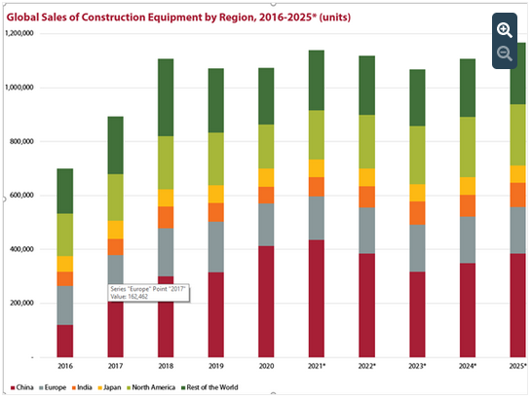532x399 pixels.
Task: Select the 2019 Europe gray segment
Action: click(215, 247)
